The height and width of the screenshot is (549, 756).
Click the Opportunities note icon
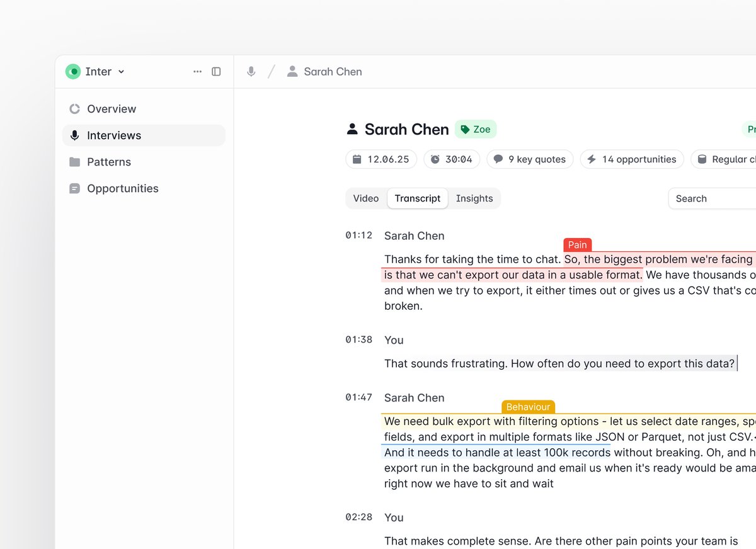coord(74,188)
